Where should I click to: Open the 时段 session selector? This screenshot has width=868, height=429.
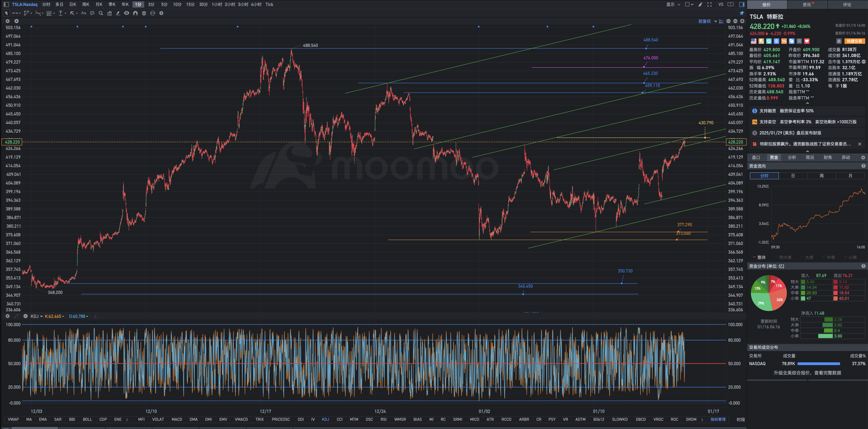click(741, 419)
